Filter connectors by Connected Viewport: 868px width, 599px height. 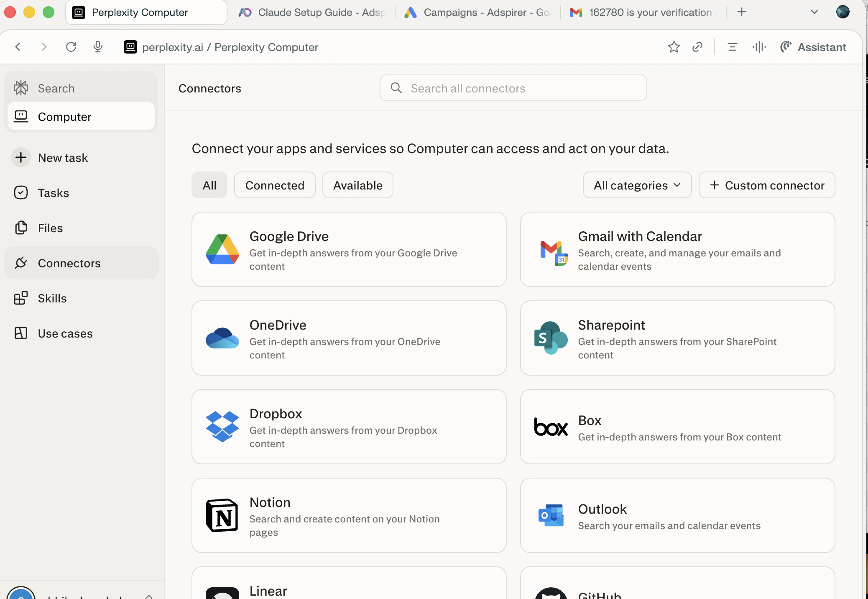(x=275, y=185)
